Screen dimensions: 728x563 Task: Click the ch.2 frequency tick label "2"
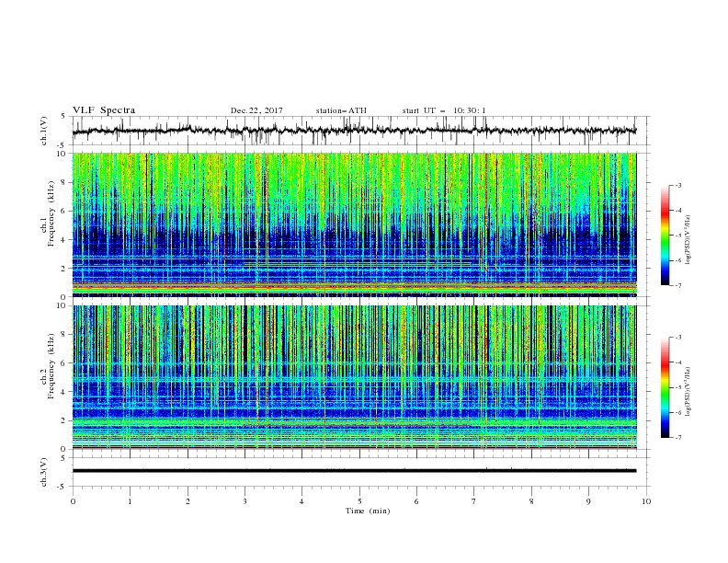(x=64, y=420)
